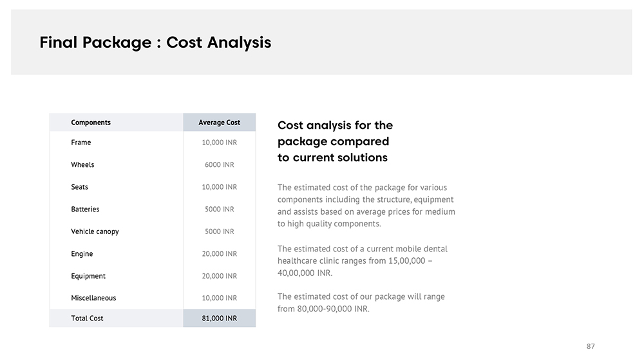
Task: Select the paragraph stating 80,000-90,000 INR range
Action: (361, 302)
